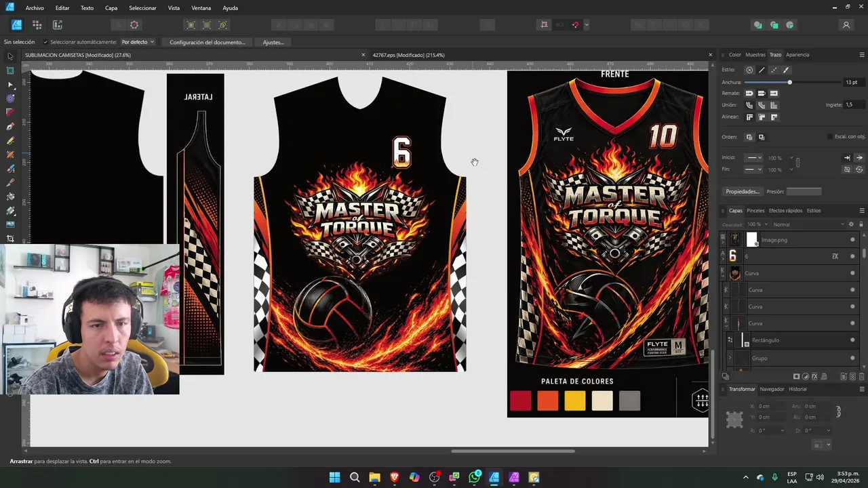Viewport: 868px width, 488px height.
Task: Switch to Muestras tab
Action: coord(755,55)
